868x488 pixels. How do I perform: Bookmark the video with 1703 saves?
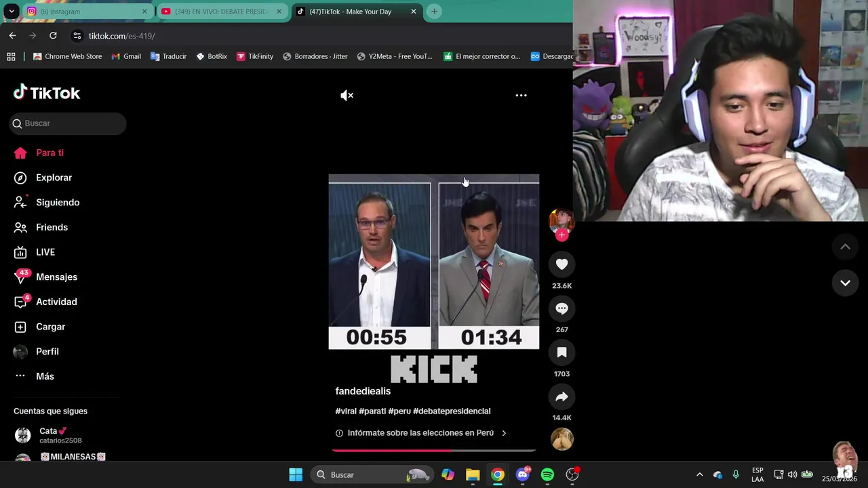[561, 352]
